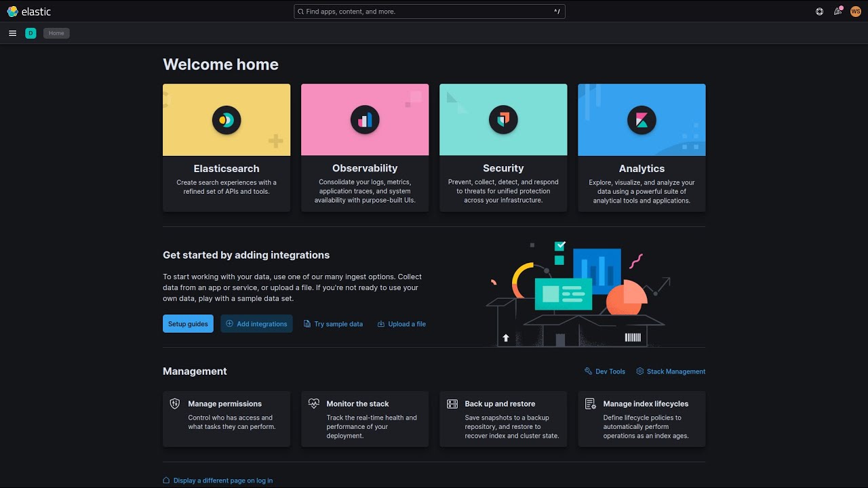The image size is (868, 488).
Task: Click the Monitor the stack title
Action: [357, 404]
